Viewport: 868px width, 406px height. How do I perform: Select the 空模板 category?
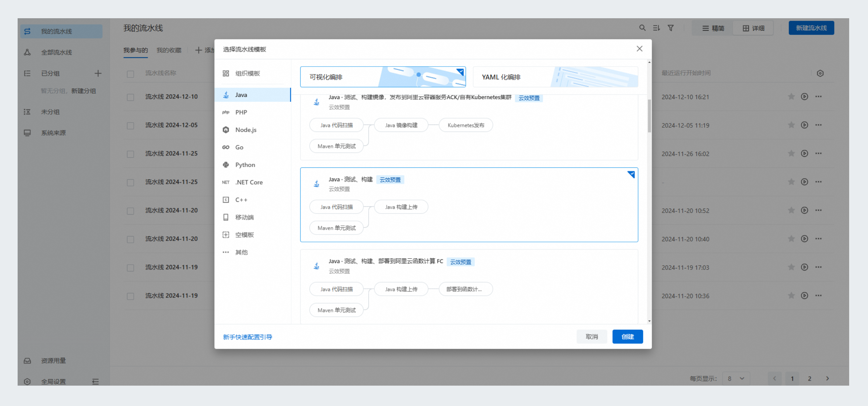[252, 235]
